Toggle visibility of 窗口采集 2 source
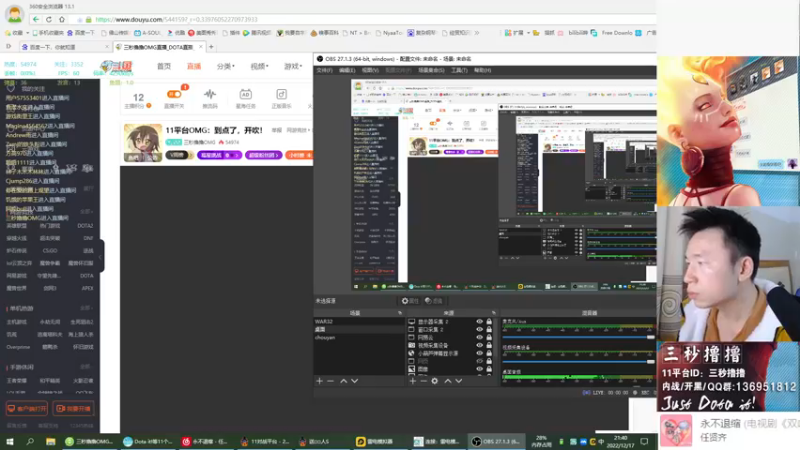Viewport: 800px width, 450px height. coord(479,330)
